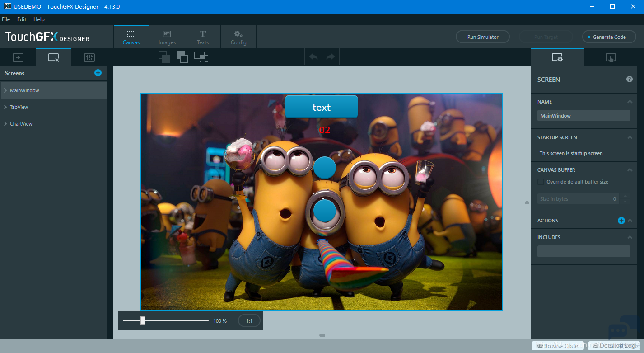Click the Includes input field
This screenshot has height=353, width=644.
tap(584, 251)
